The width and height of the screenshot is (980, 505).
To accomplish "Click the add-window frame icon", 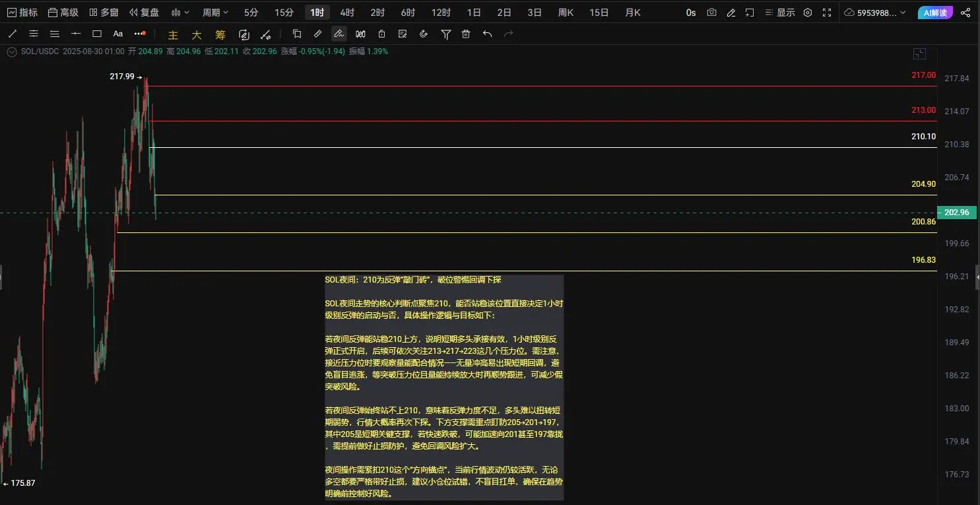I will click(x=750, y=13).
